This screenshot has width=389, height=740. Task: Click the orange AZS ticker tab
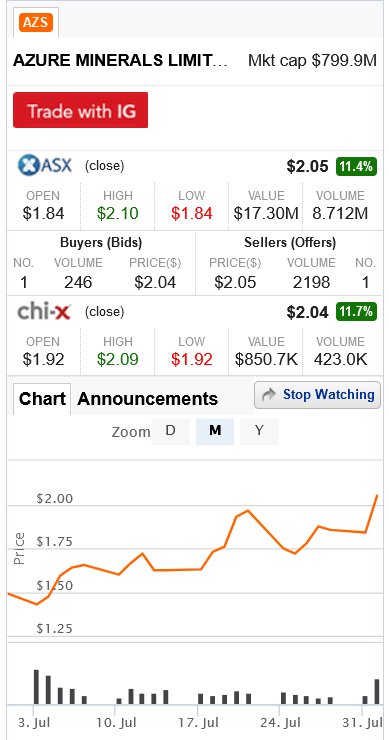36,22
